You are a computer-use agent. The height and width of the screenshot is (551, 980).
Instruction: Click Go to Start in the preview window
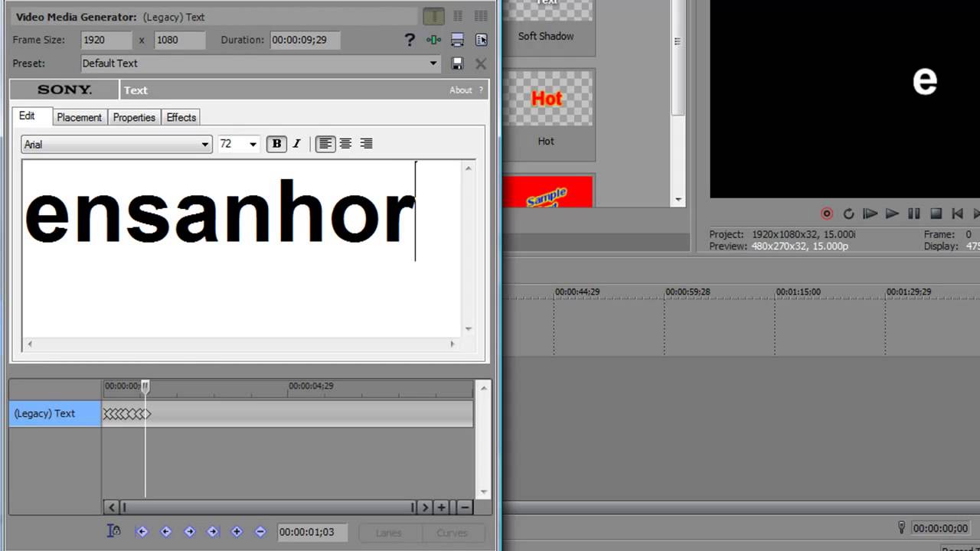tap(957, 214)
